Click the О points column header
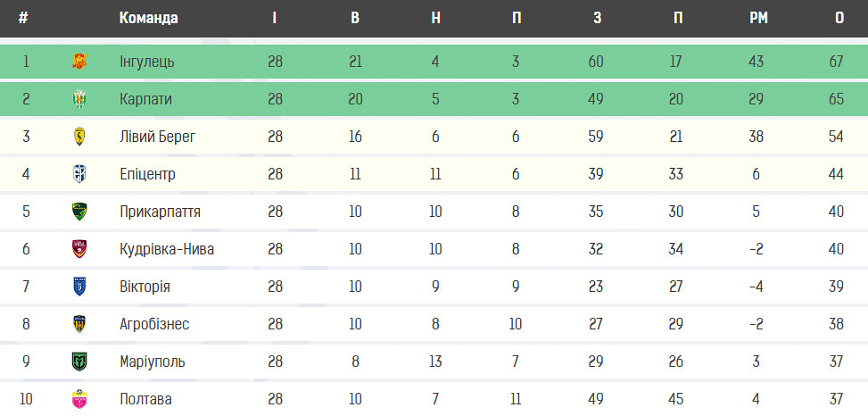868x416 pixels. tap(839, 18)
